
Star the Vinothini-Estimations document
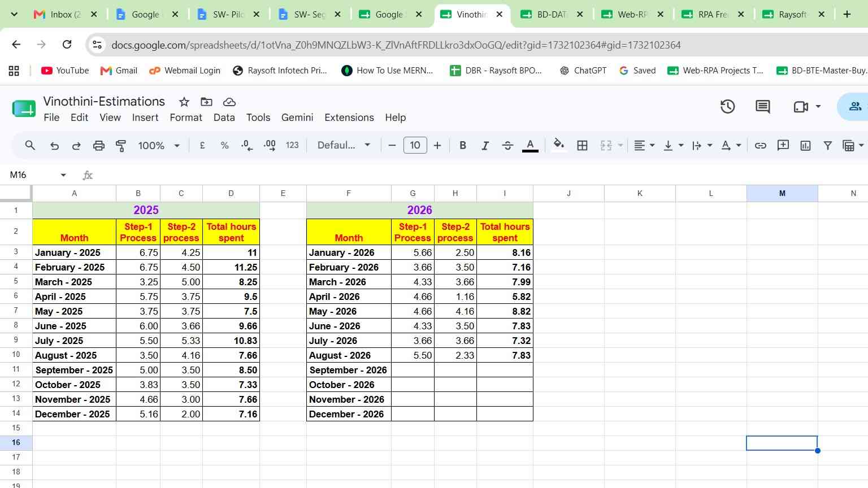click(x=184, y=102)
